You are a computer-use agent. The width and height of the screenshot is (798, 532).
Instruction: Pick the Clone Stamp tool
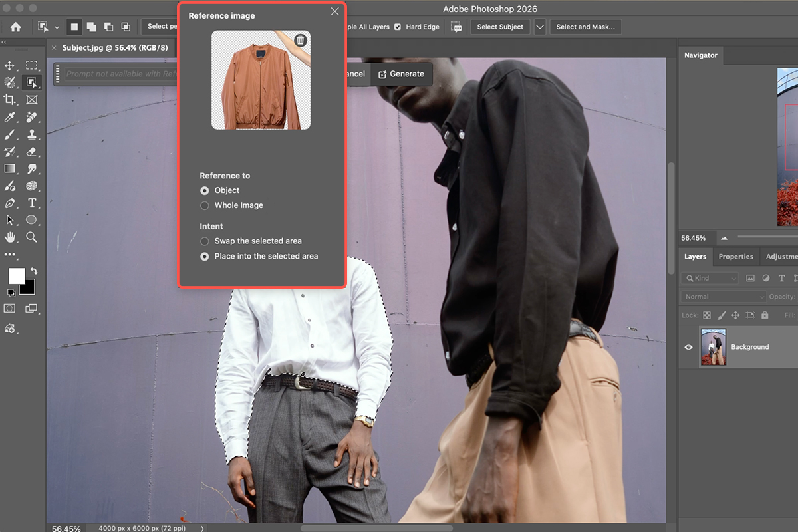[x=31, y=134]
